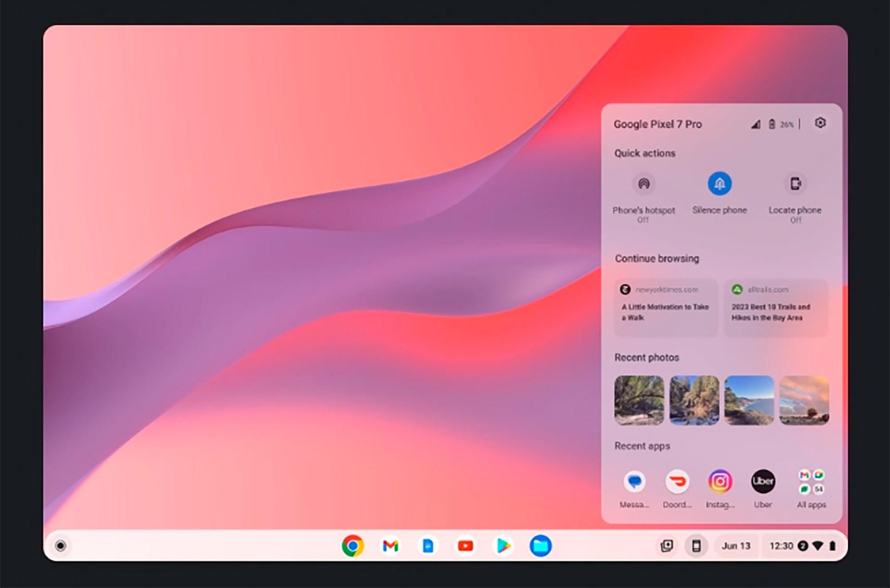Toggle Phone's hotspot quick action
Screen dimensions: 890x588
(x=644, y=184)
